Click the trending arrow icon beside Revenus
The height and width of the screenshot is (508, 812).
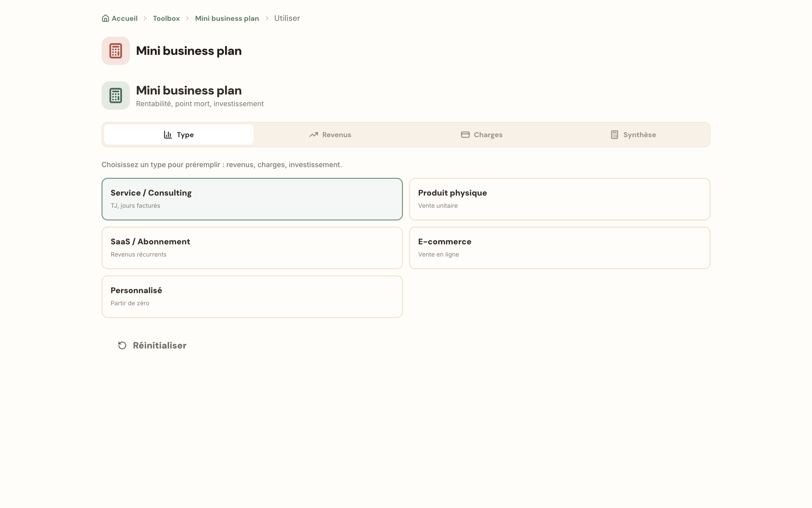(x=313, y=135)
